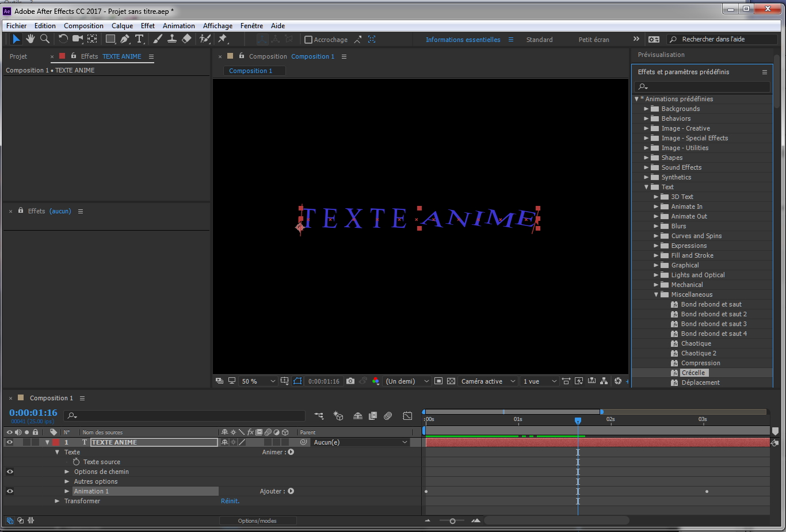This screenshot has width=786, height=532.
Task: Expand the Animate In presets folder
Action: pos(656,206)
